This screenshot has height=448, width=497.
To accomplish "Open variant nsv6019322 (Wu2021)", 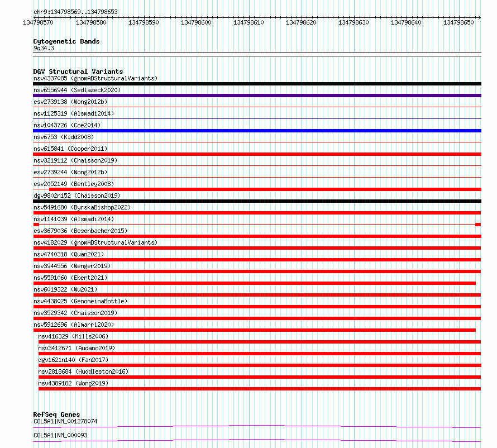I will [x=65, y=289].
